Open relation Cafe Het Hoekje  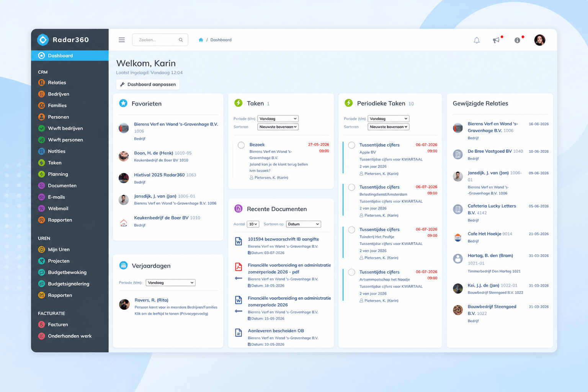484,234
